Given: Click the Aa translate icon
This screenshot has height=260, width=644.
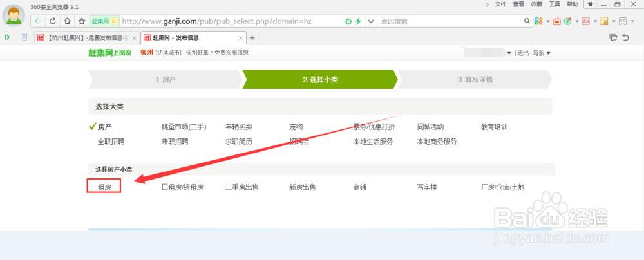Looking at the screenshot, I should click(586, 21).
